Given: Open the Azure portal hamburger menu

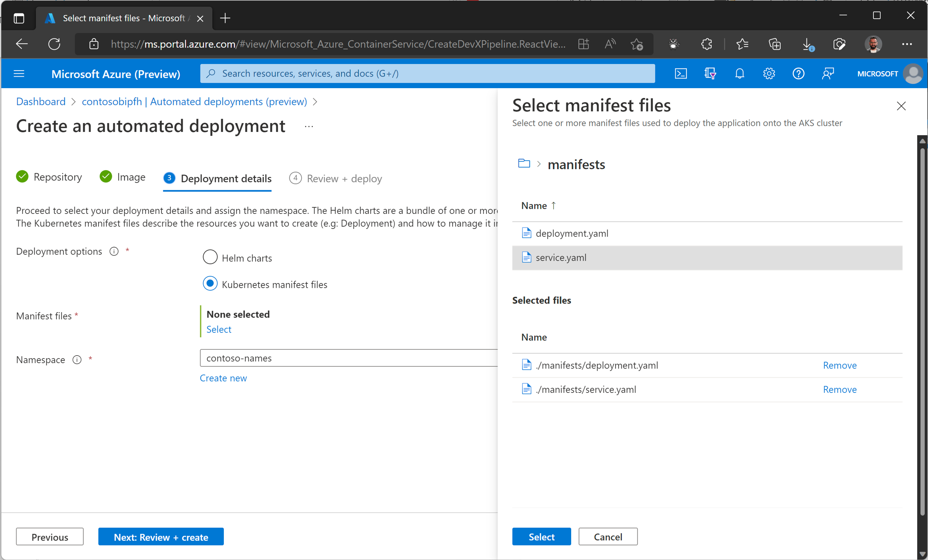Looking at the screenshot, I should 19,73.
